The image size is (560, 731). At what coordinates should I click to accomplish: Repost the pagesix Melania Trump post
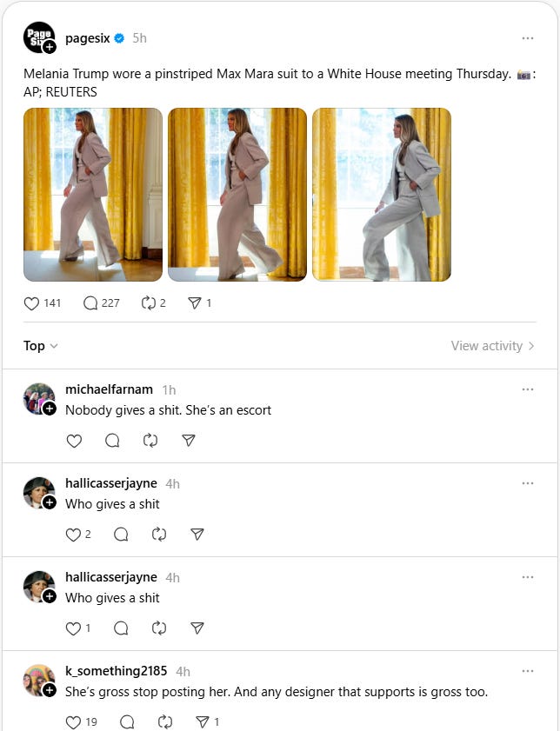(x=148, y=303)
